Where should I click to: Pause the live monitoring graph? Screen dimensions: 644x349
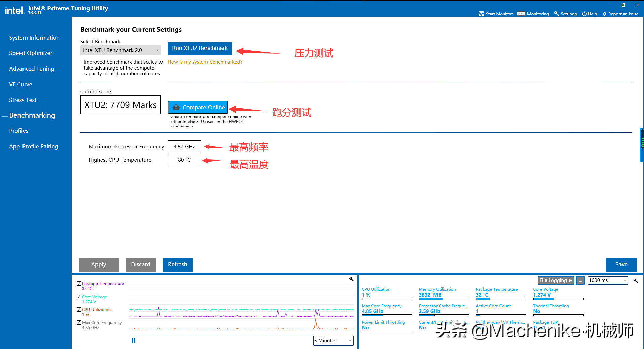point(133,340)
